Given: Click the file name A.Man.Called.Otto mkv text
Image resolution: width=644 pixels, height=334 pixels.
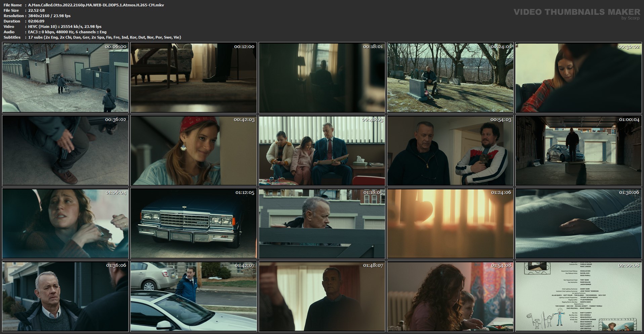Looking at the screenshot, I should pos(96,5).
